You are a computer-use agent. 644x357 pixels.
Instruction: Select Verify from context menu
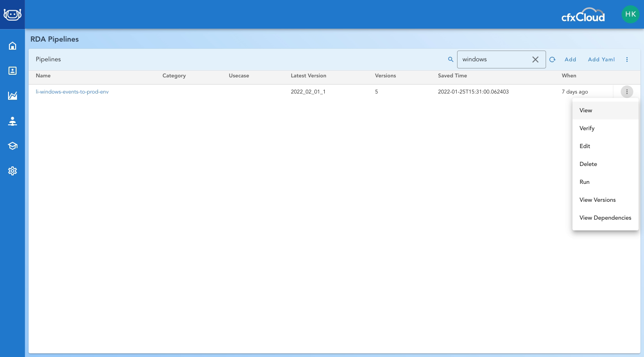[x=606, y=128]
